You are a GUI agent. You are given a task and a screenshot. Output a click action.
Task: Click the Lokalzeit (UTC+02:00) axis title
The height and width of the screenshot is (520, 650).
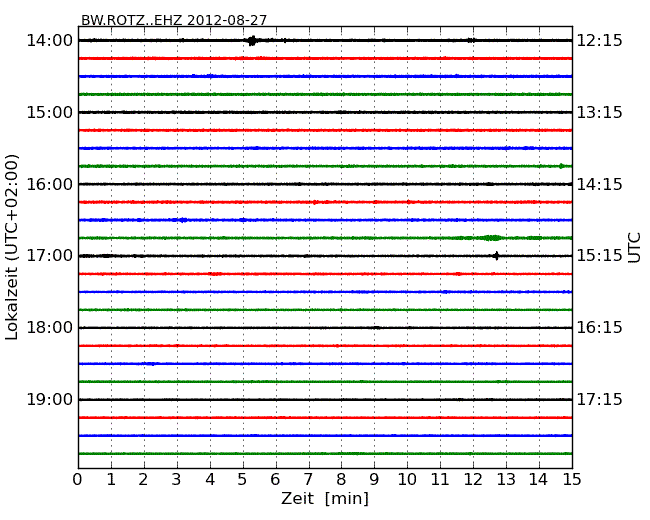click(12, 247)
